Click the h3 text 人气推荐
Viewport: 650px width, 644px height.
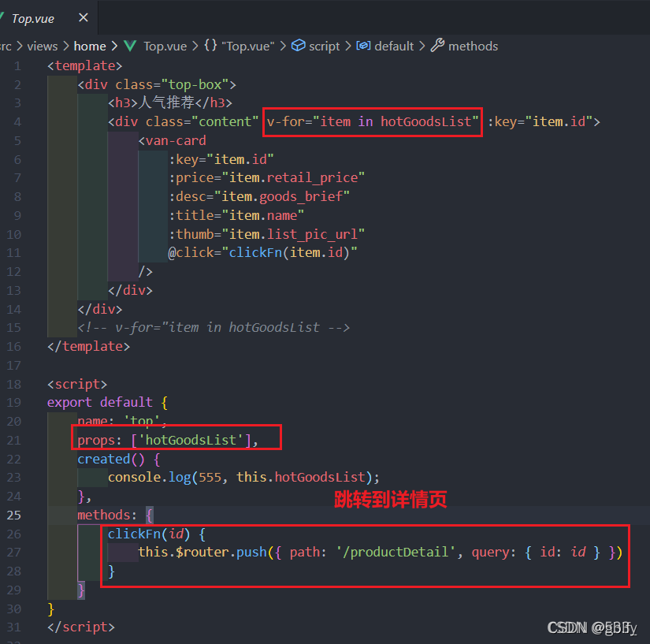click(166, 102)
